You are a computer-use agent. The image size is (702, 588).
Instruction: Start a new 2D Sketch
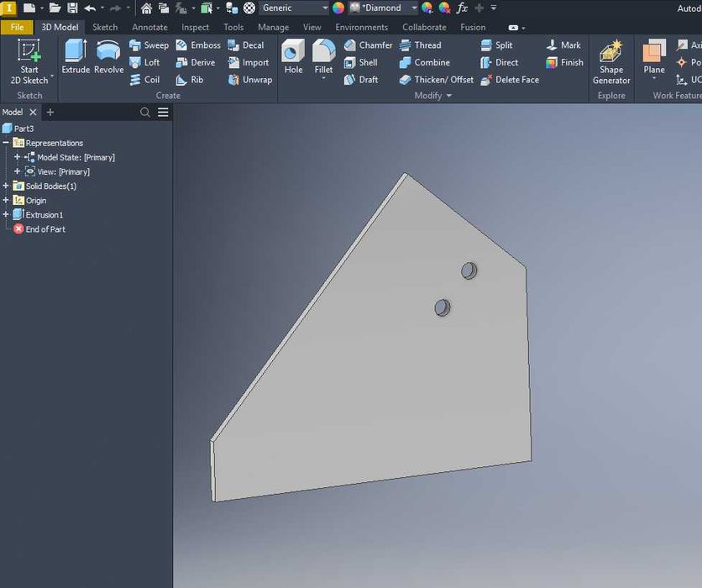point(29,62)
